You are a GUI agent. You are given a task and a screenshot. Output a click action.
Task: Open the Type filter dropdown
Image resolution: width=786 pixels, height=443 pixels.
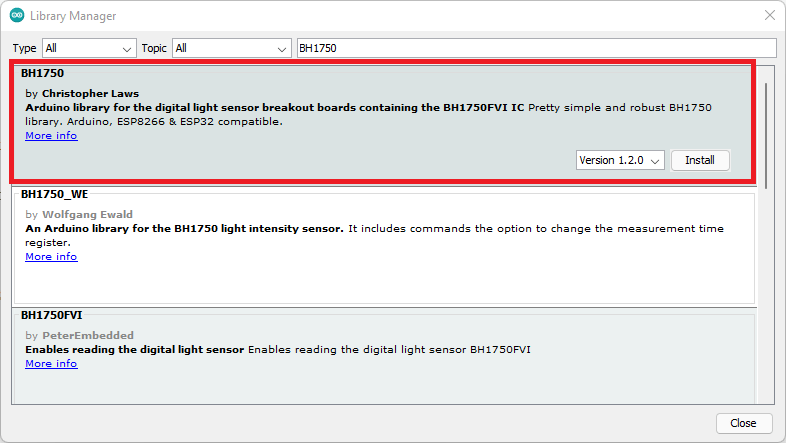[89, 48]
